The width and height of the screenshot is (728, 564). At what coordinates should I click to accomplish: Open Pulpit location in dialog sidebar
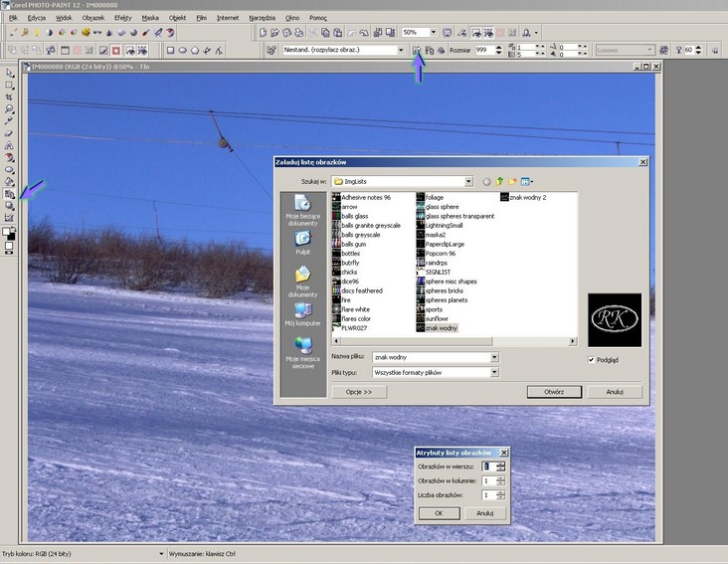[302, 242]
